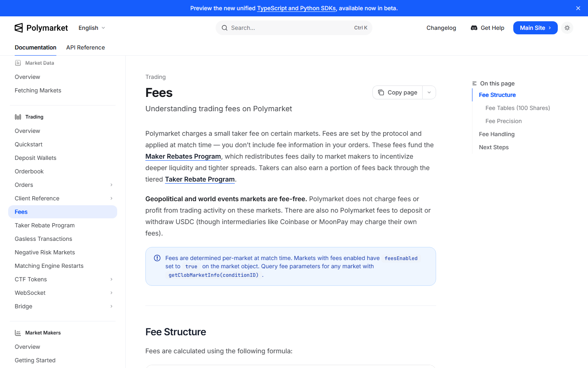Click the Copy page button
The image size is (588, 368).
[x=397, y=92]
